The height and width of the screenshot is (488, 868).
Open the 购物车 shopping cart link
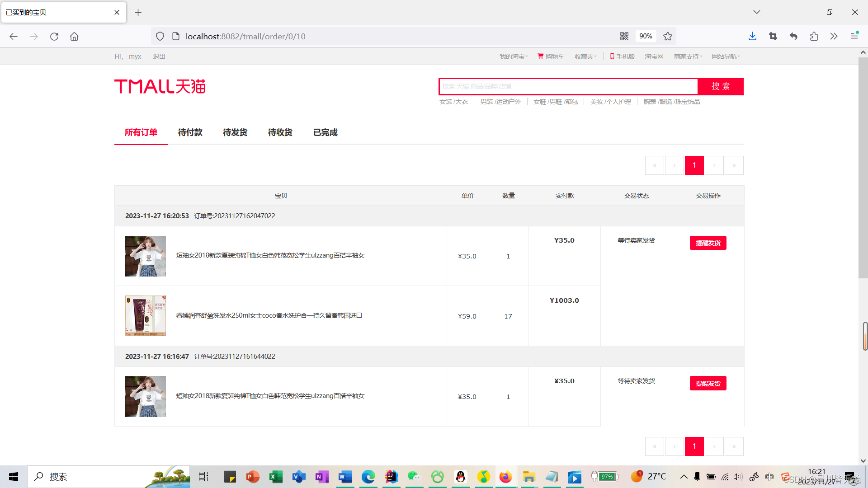pyautogui.click(x=551, y=56)
